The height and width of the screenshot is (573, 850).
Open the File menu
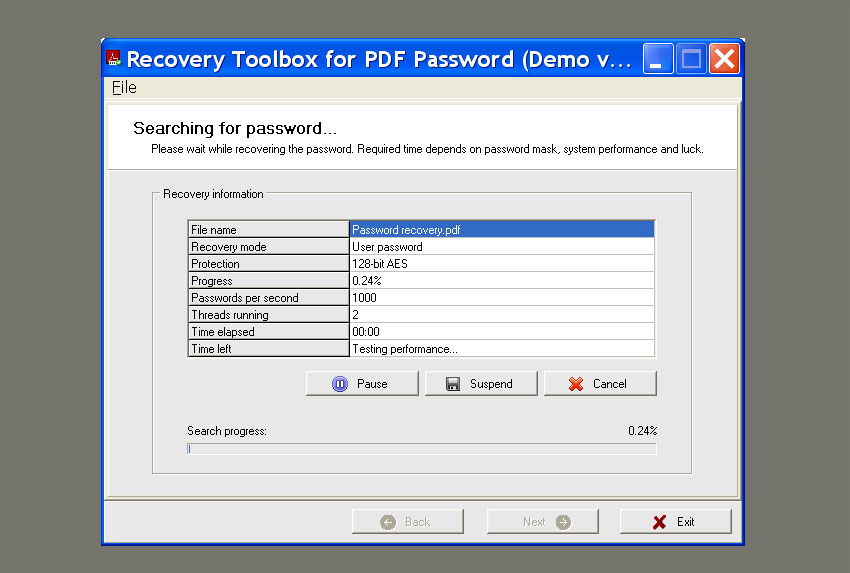(x=124, y=87)
